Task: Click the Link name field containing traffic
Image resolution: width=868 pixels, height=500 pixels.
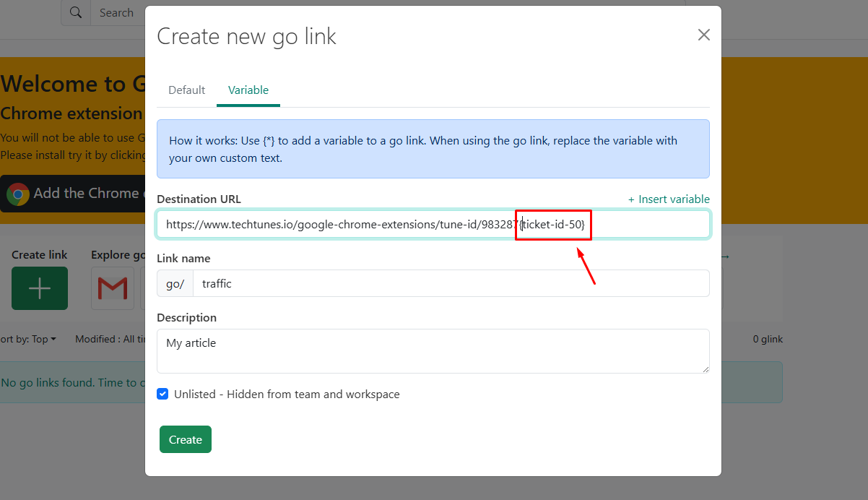Action: (451, 283)
